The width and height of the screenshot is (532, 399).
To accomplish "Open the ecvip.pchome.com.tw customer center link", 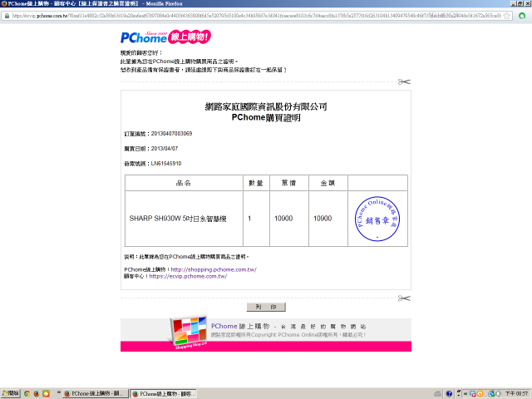I will (188, 276).
